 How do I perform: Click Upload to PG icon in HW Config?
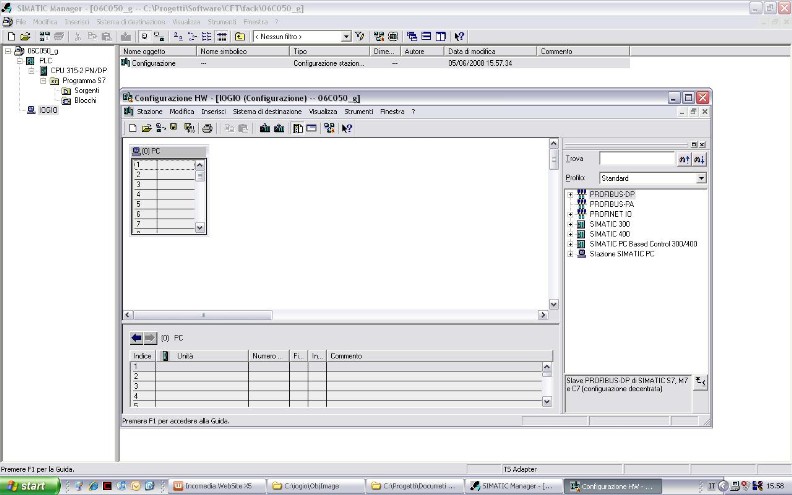point(278,128)
